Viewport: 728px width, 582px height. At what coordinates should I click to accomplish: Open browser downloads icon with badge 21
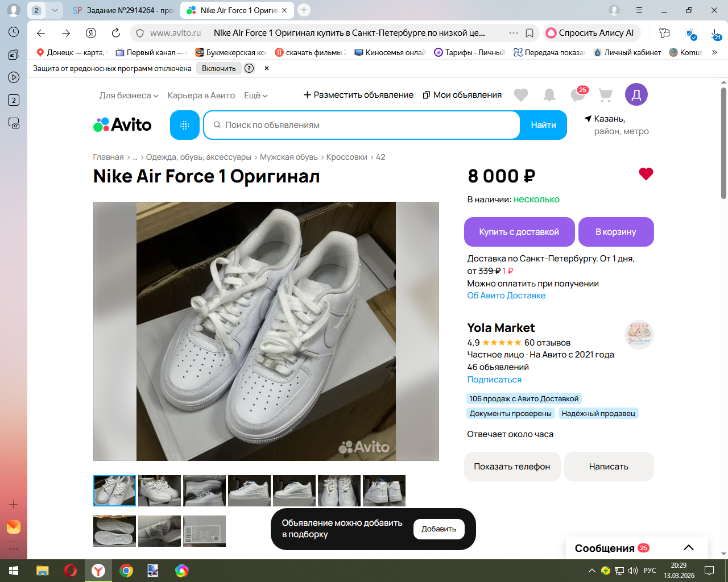716,34
